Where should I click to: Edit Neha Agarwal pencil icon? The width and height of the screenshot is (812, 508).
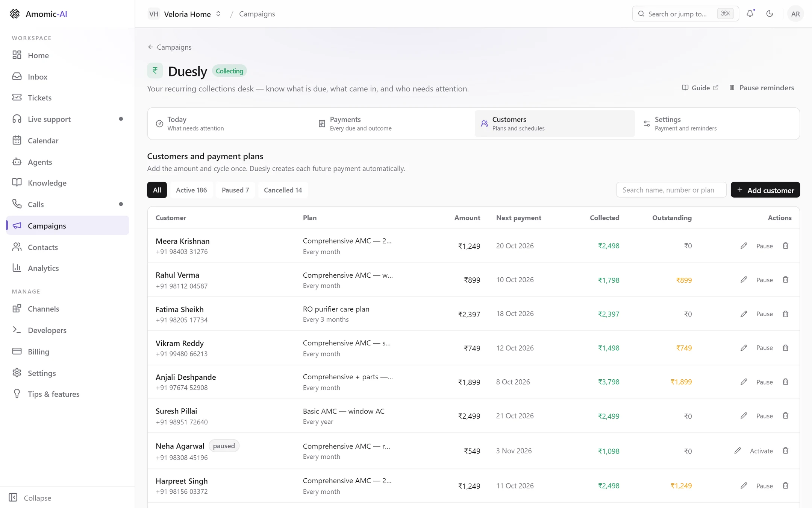point(738,450)
